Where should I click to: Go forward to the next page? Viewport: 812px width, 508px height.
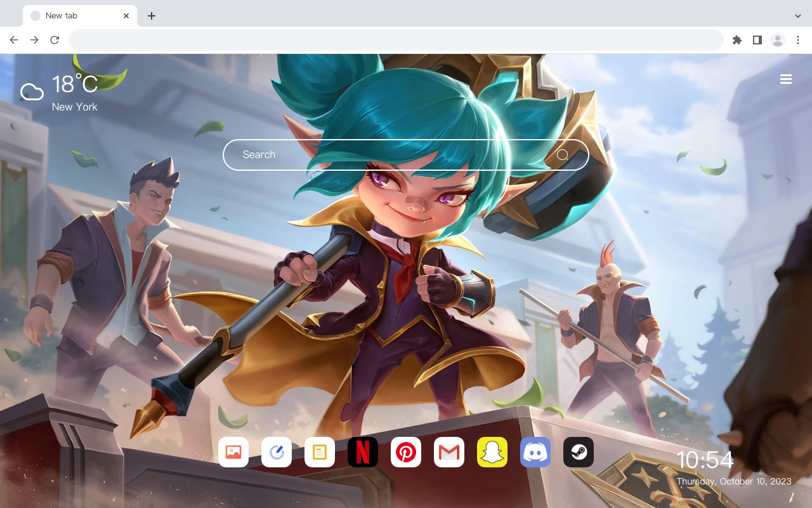click(x=34, y=40)
